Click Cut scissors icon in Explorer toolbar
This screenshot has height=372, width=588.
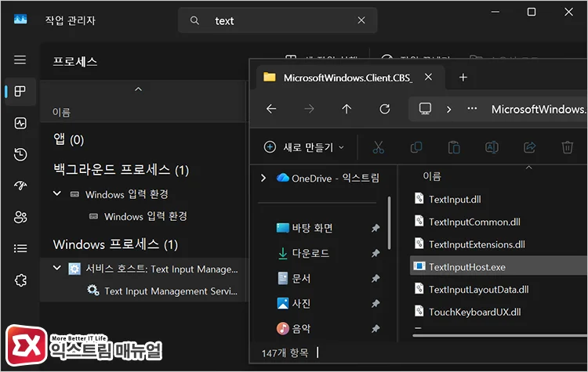click(379, 147)
